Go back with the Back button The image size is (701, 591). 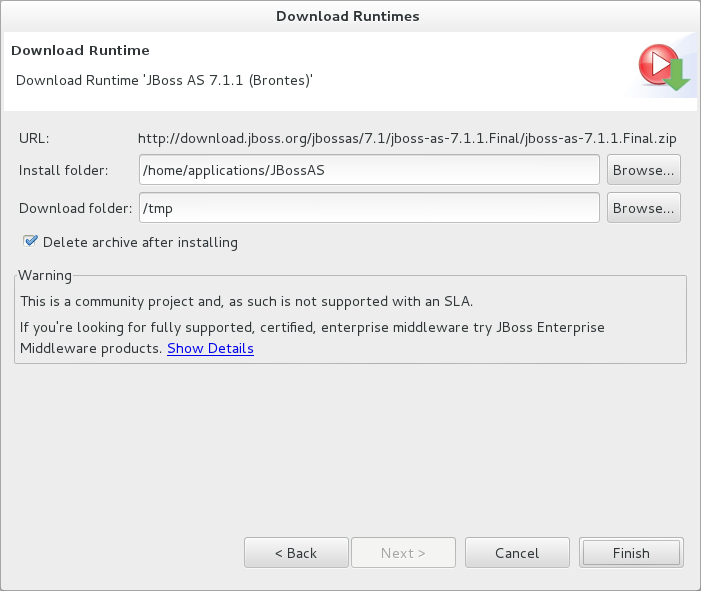click(x=296, y=553)
